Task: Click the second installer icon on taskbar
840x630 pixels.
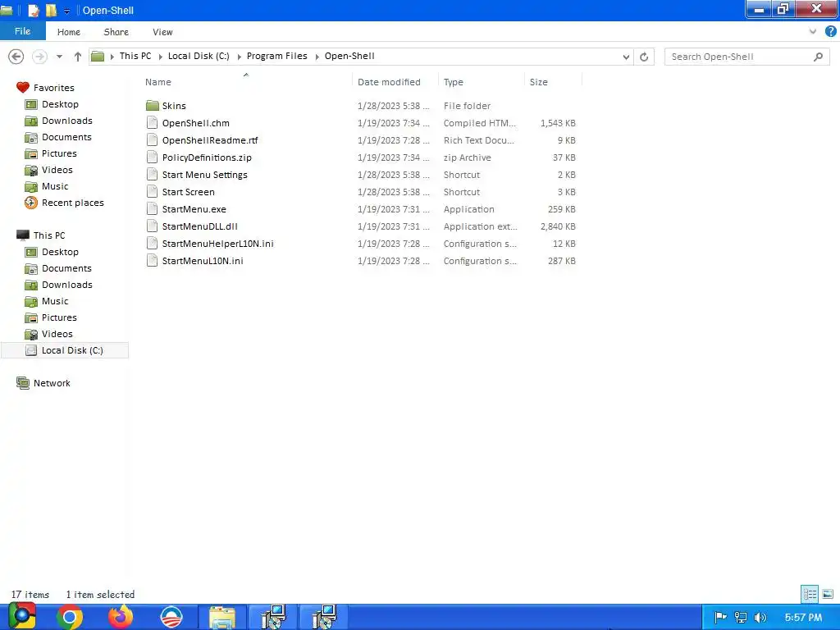Action: pyautogui.click(x=324, y=617)
